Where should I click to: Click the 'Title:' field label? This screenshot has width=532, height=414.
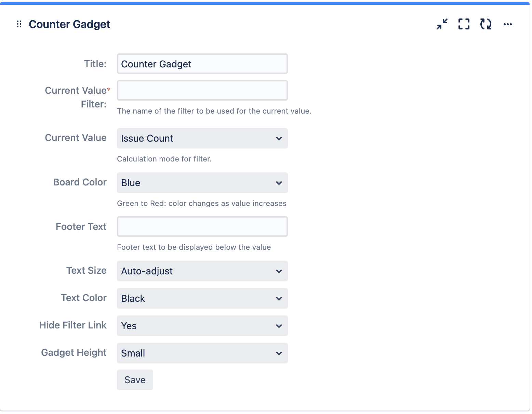(x=95, y=64)
